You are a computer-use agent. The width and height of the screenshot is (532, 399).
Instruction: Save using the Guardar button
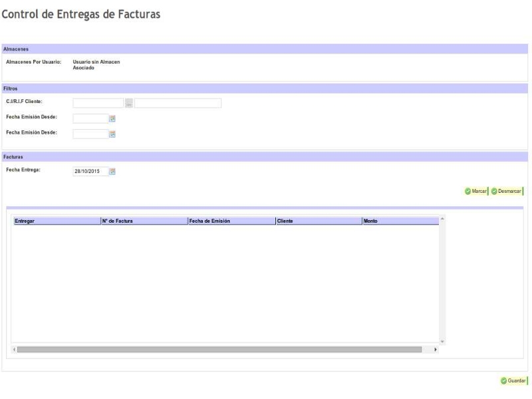[513, 380]
